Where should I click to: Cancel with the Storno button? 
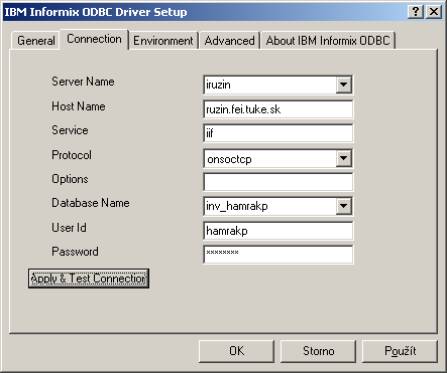[x=318, y=351]
